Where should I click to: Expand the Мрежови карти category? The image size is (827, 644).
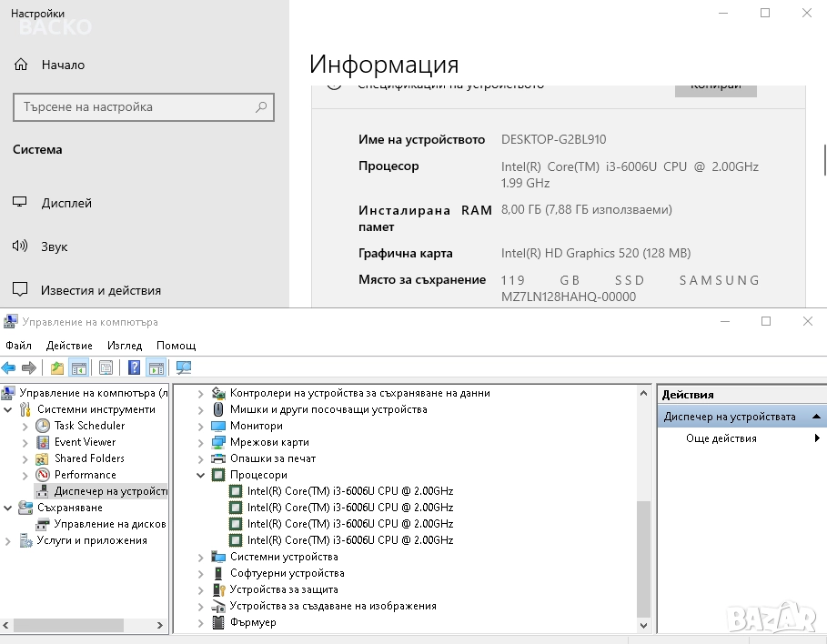click(201, 442)
